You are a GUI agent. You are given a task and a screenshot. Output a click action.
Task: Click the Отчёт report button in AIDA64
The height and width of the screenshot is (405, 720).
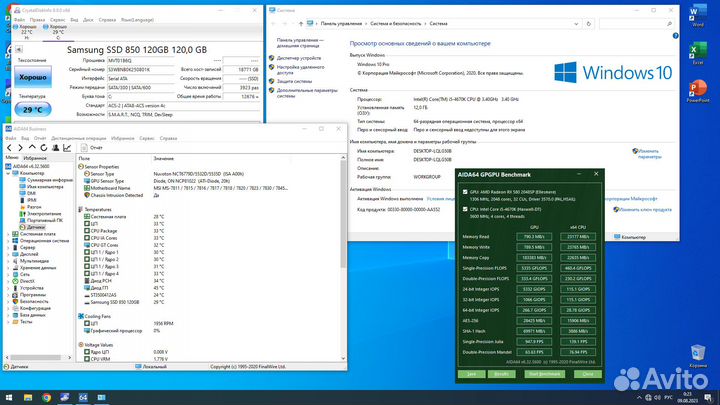coord(92,147)
